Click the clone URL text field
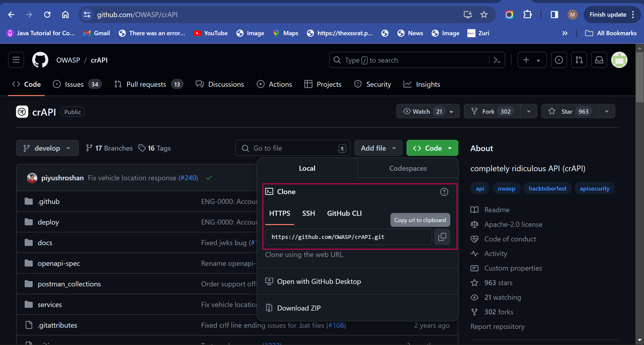The height and width of the screenshot is (345, 644). [x=348, y=237]
